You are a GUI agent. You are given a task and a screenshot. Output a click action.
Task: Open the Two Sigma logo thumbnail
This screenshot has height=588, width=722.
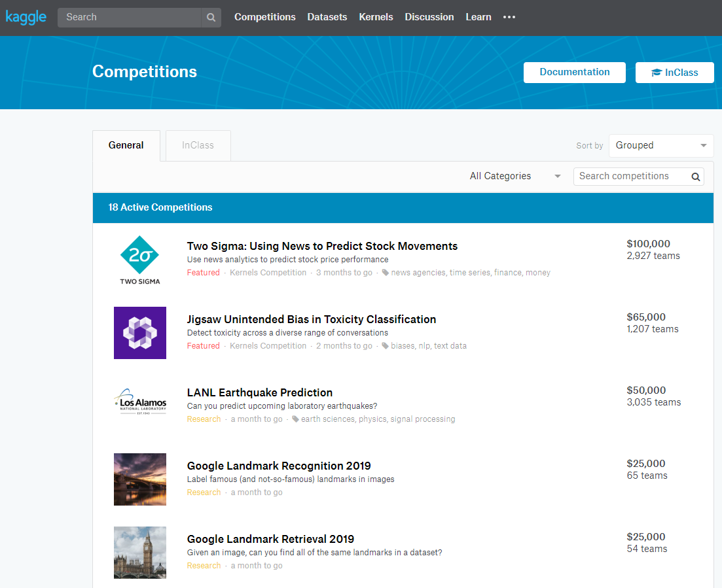[x=140, y=260]
